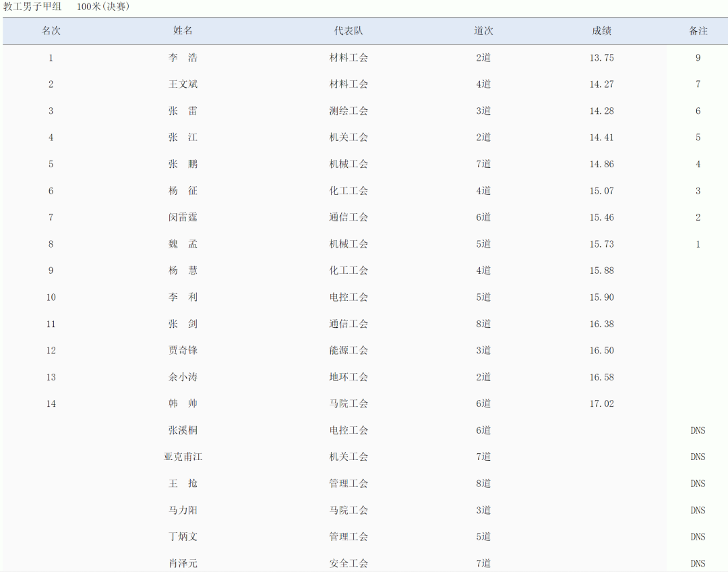Click the 备注 column header
Image resolution: width=728 pixels, height=572 pixels.
(x=698, y=31)
